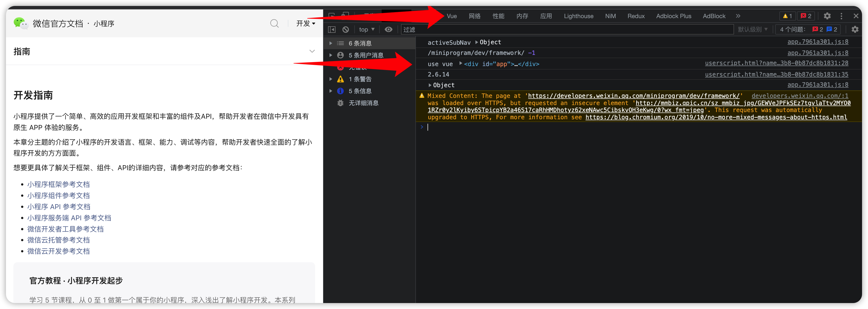
Task: Clear the console with the ban icon
Action: (x=345, y=29)
